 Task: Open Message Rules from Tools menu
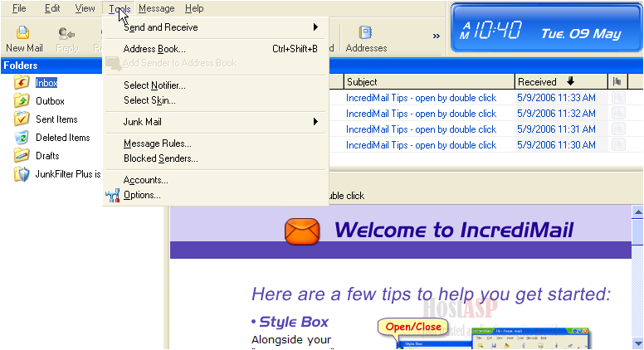tap(216, 143)
